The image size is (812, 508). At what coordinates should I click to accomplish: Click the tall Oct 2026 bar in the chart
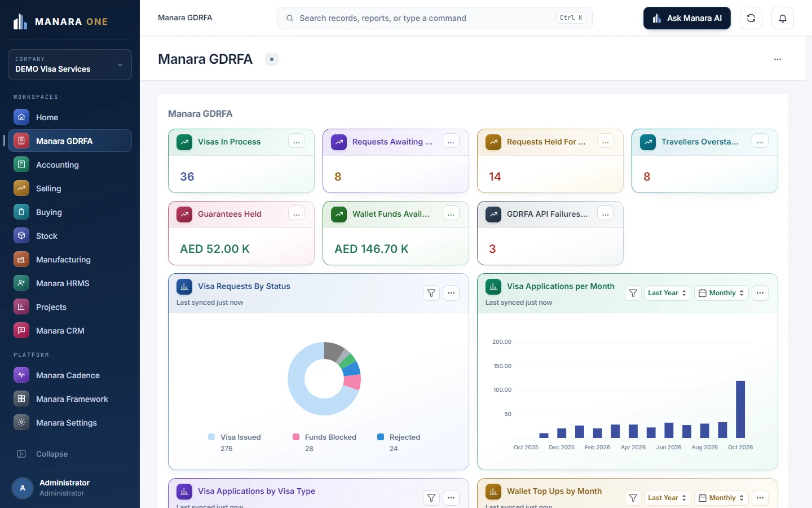coord(740,409)
